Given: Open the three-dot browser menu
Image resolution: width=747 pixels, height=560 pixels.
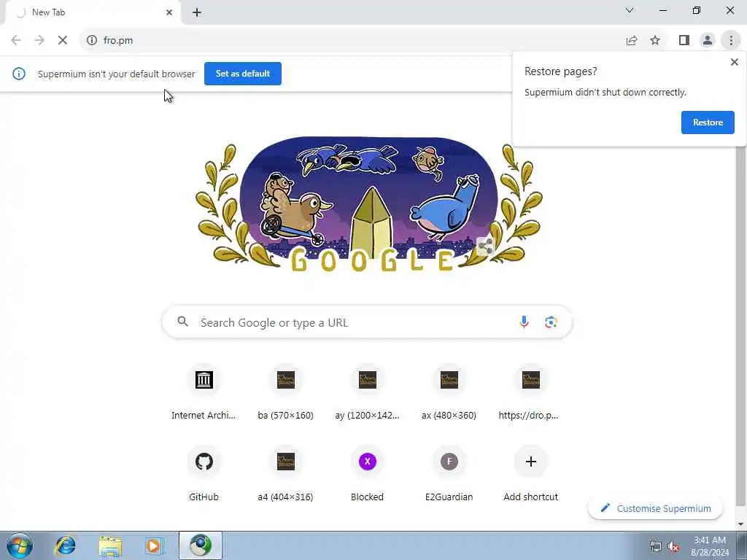Looking at the screenshot, I should pyautogui.click(x=731, y=41).
